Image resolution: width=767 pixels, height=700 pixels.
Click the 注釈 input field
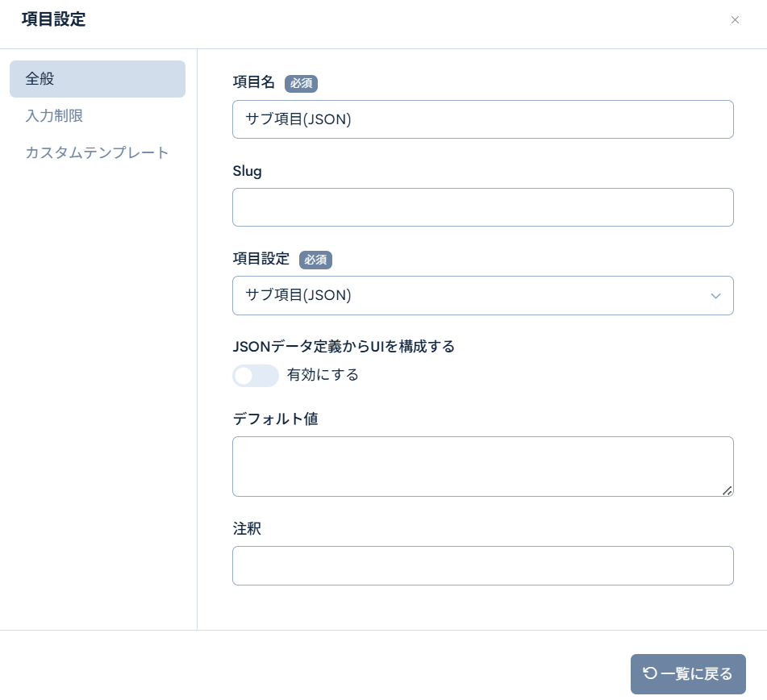[x=483, y=565]
